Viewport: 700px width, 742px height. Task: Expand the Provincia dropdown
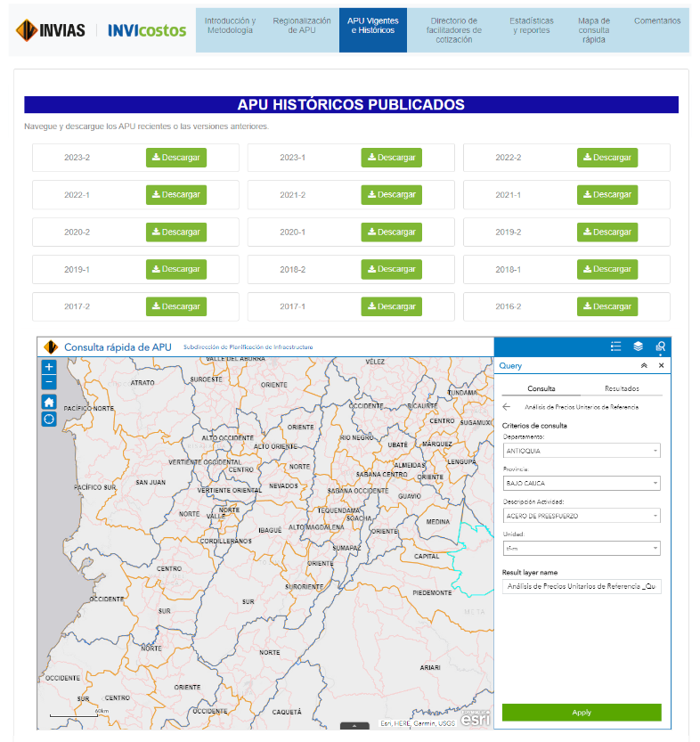(582, 484)
